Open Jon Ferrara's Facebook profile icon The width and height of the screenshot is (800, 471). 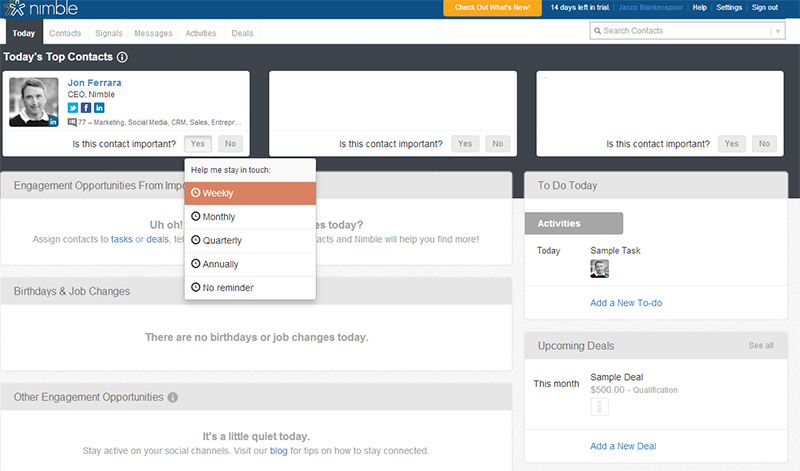(86, 108)
